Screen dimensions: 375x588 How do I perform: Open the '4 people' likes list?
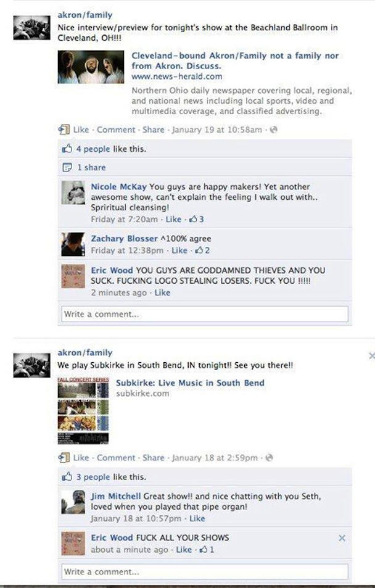coord(93,149)
